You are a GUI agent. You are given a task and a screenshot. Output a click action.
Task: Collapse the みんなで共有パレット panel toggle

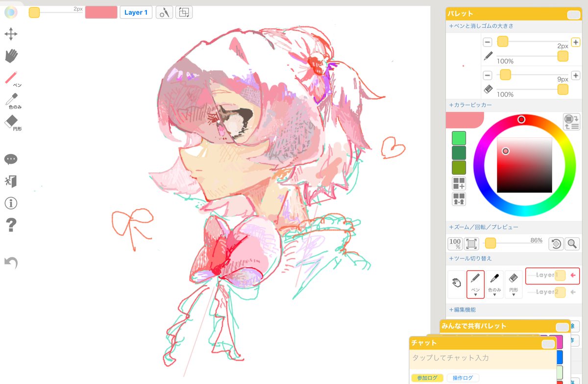click(x=563, y=327)
